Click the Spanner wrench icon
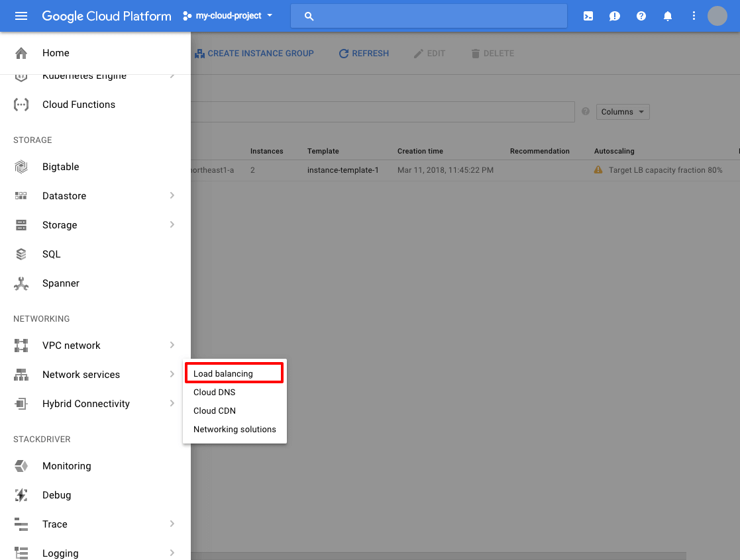This screenshot has width=740, height=560. pyautogui.click(x=21, y=283)
